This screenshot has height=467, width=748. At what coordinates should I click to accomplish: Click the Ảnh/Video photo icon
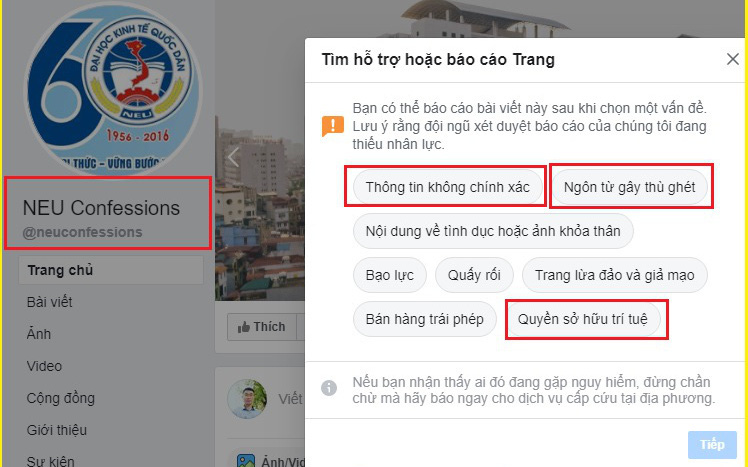(x=246, y=461)
